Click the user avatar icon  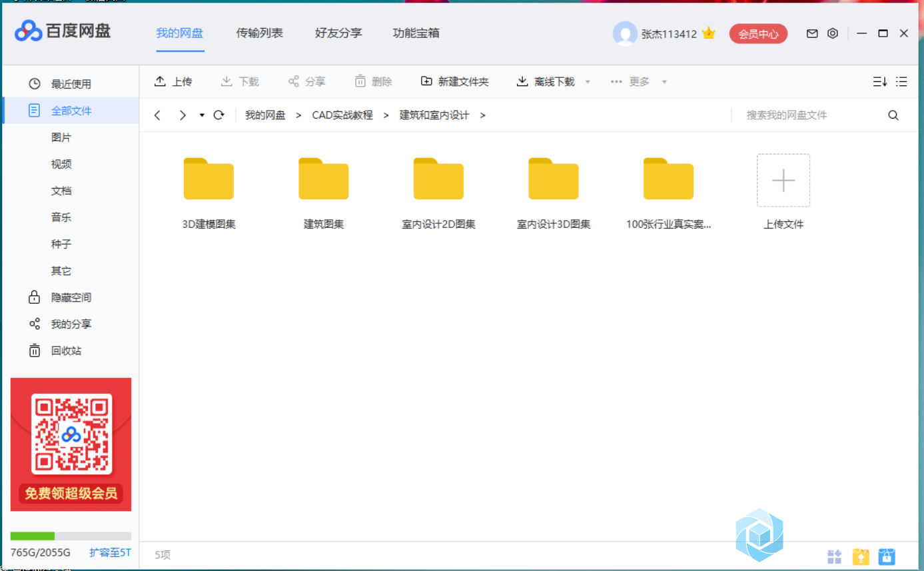coord(625,33)
